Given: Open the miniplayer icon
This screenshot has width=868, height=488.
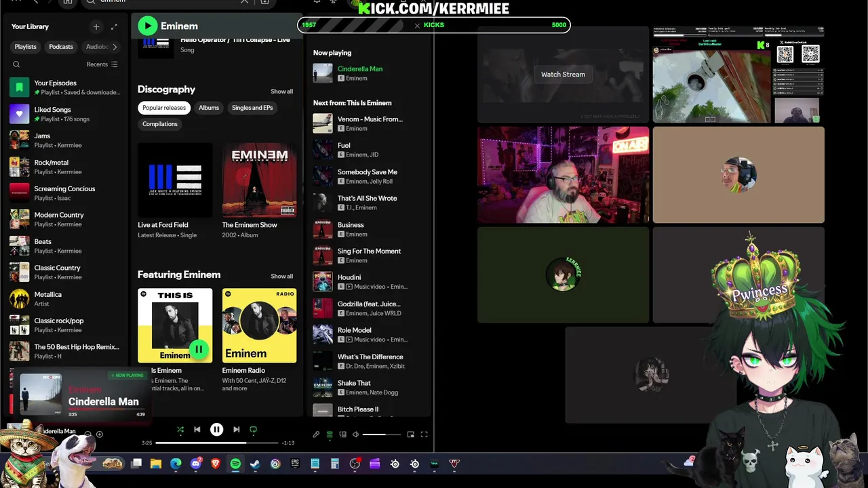Looking at the screenshot, I should (x=410, y=434).
